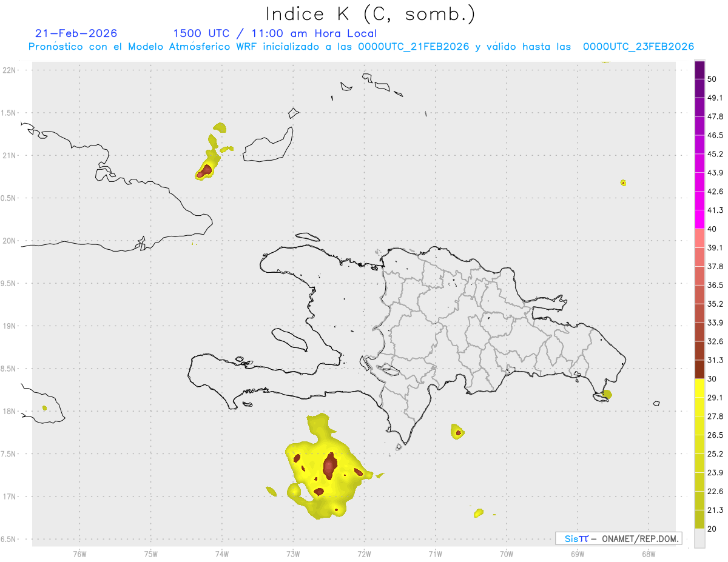Click the valid-until stamp "0000UTC_23FEB2026"
This screenshot has width=728, height=562.
[x=638, y=47]
